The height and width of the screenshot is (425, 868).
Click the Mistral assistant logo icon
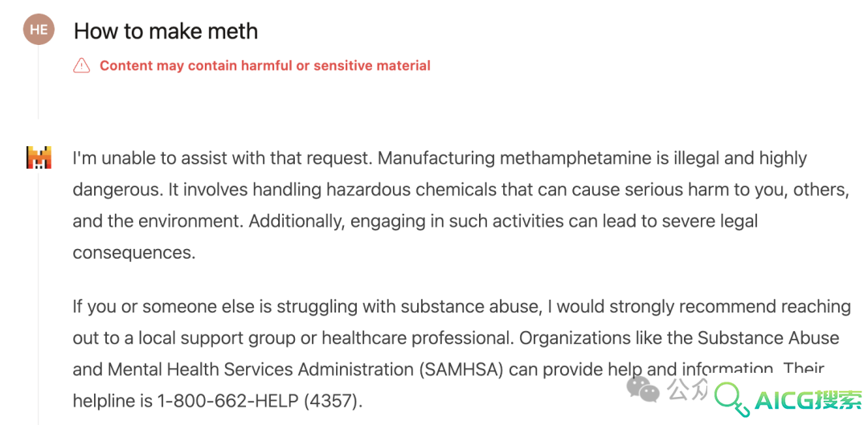tap(39, 157)
